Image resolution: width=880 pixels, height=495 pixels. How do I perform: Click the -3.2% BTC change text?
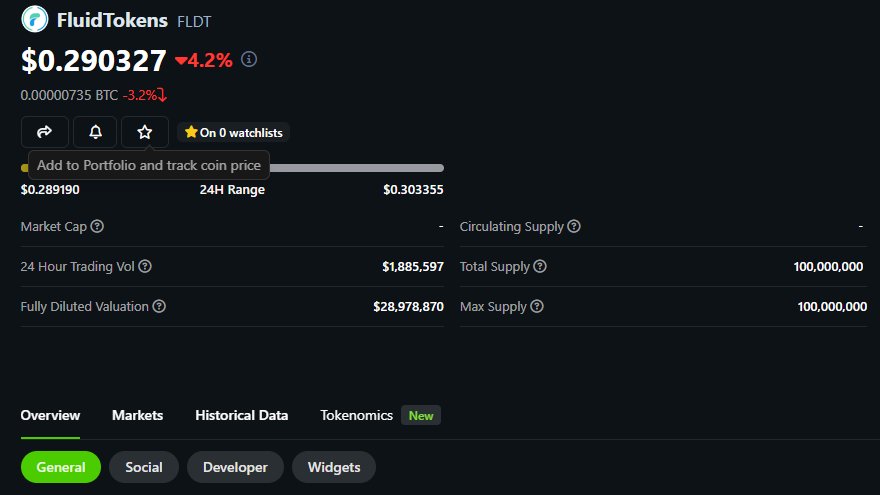[x=139, y=95]
